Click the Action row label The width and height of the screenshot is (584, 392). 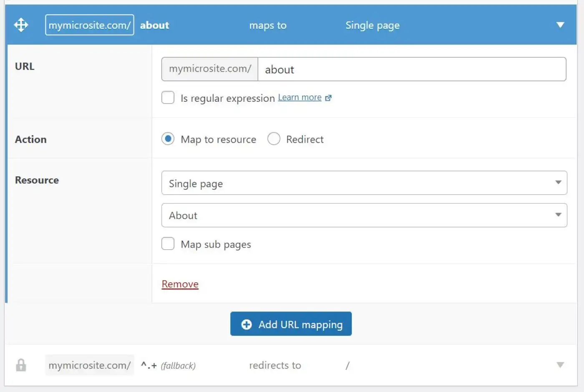31,139
